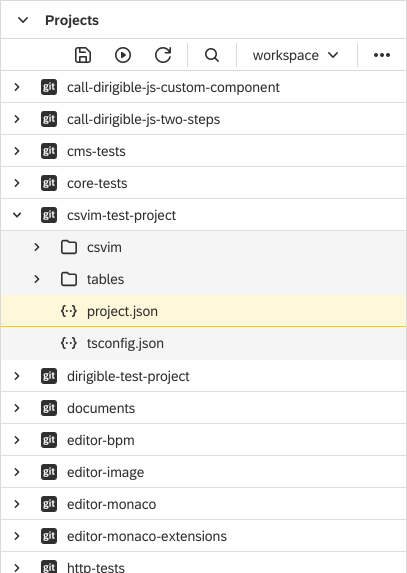Select call-dirigible-js-two-steps label

(x=143, y=119)
